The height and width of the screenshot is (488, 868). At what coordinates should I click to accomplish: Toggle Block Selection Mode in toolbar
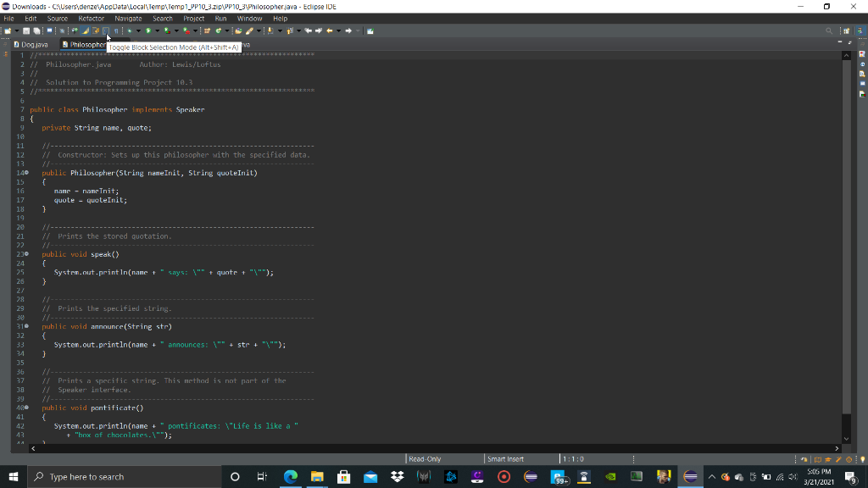click(x=106, y=31)
